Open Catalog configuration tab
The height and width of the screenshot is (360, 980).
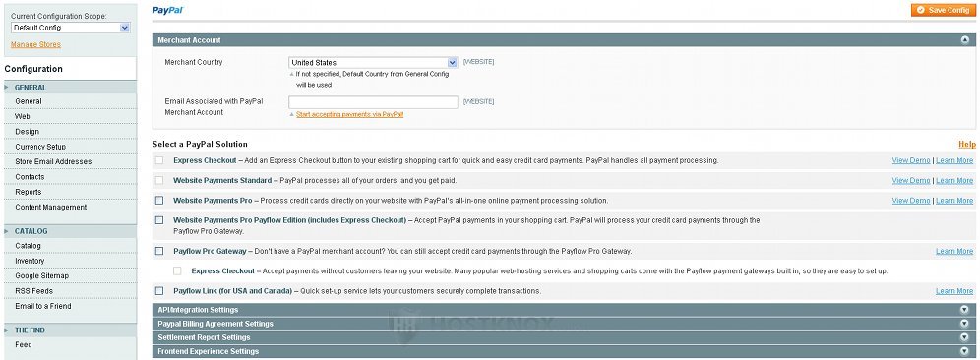click(x=70, y=246)
